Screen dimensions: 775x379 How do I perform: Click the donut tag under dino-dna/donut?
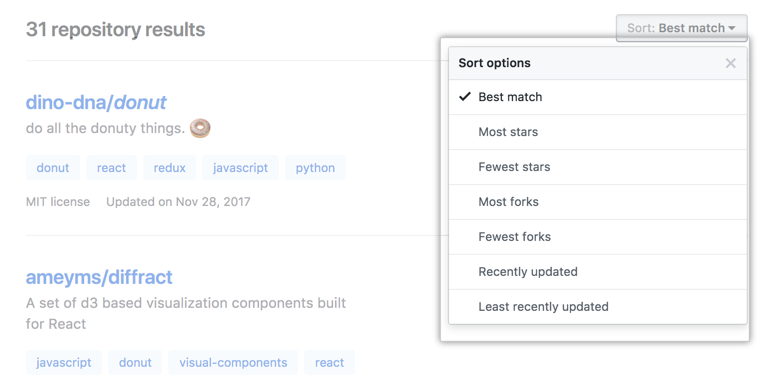tap(53, 168)
